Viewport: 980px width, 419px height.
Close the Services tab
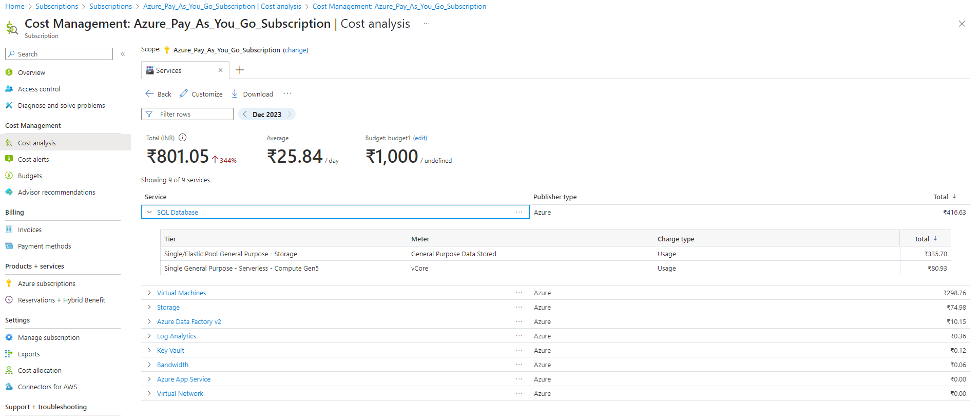[x=220, y=70]
